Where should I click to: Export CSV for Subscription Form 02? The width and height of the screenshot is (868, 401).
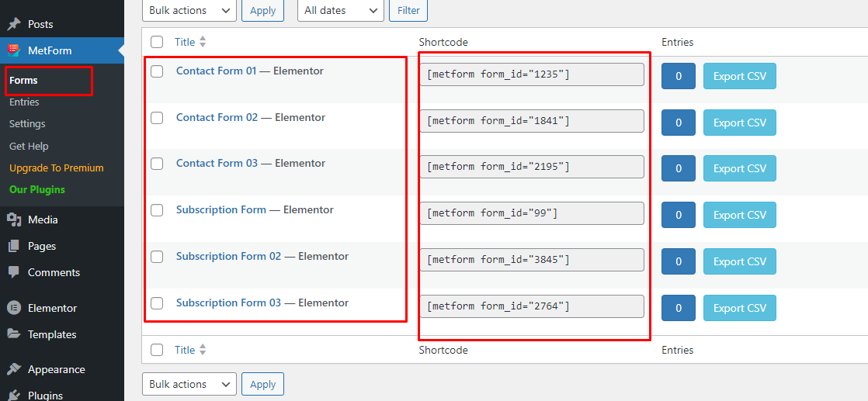point(740,261)
